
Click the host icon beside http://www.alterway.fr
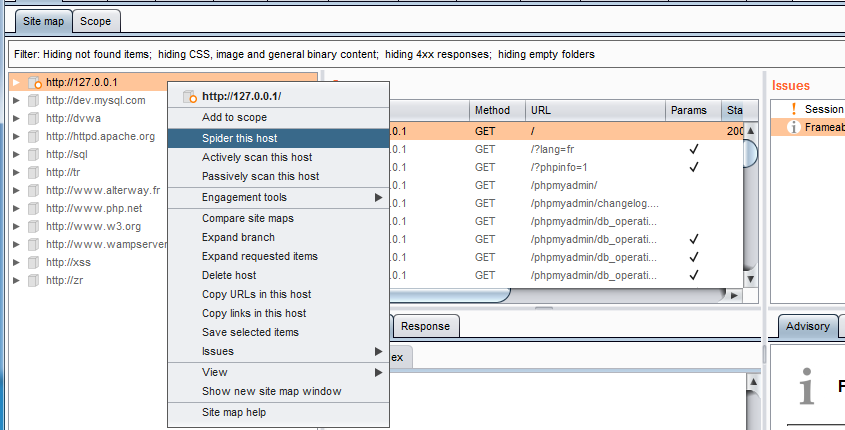click(33, 191)
